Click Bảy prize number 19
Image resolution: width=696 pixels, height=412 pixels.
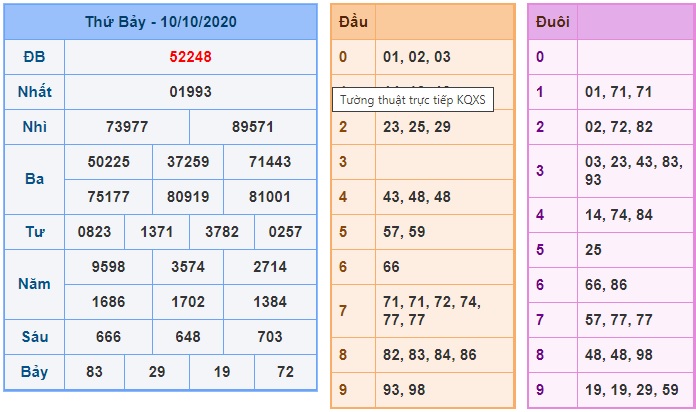click(x=222, y=372)
